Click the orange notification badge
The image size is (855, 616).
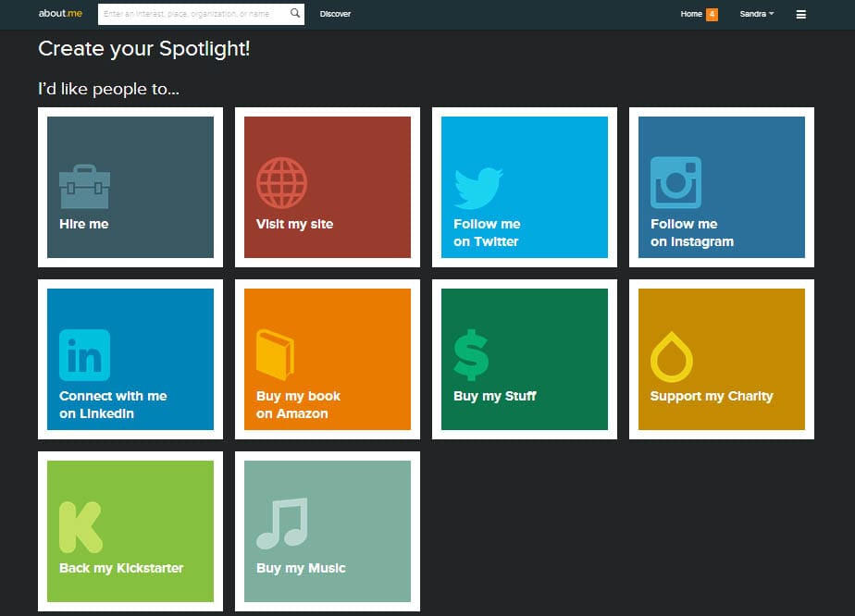pyautogui.click(x=712, y=14)
